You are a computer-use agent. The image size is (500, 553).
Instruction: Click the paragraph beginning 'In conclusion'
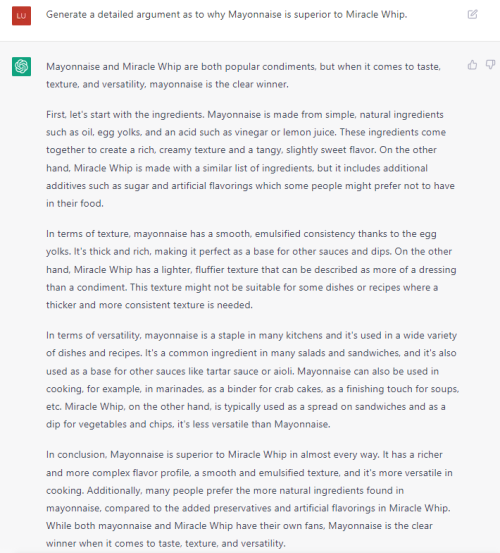click(x=249, y=499)
